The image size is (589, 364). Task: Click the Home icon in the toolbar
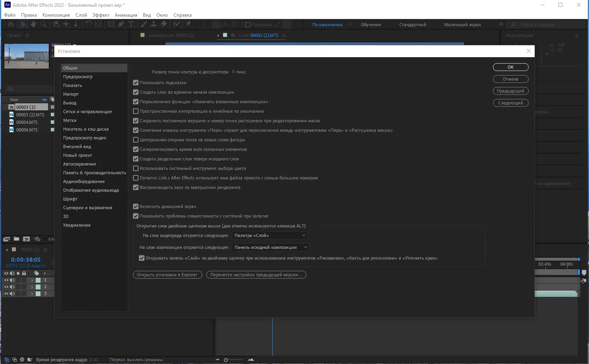pos(11,24)
